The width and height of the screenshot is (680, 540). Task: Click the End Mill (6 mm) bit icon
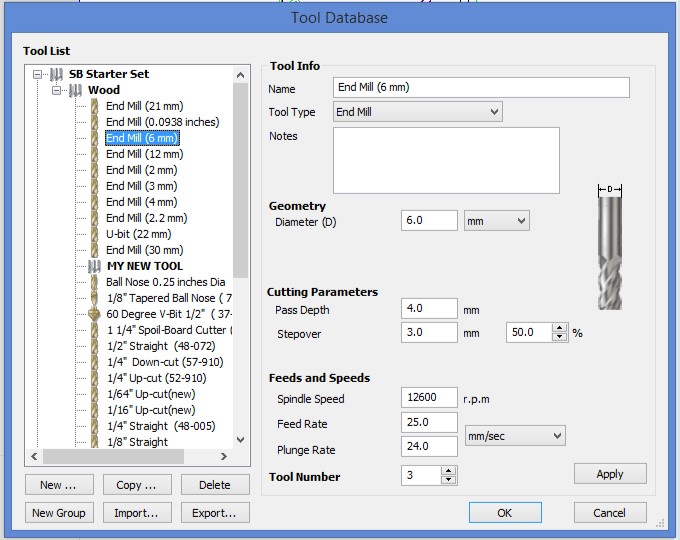point(95,138)
